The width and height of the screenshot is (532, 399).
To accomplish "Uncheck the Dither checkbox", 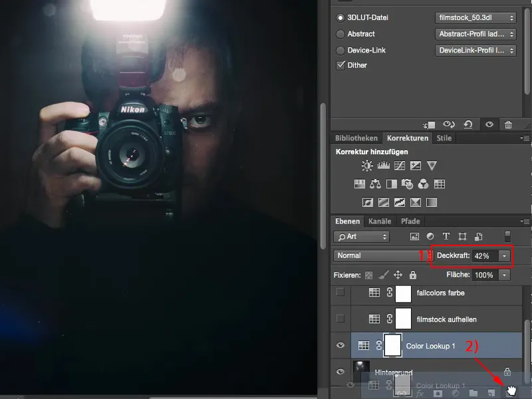I will coord(340,65).
